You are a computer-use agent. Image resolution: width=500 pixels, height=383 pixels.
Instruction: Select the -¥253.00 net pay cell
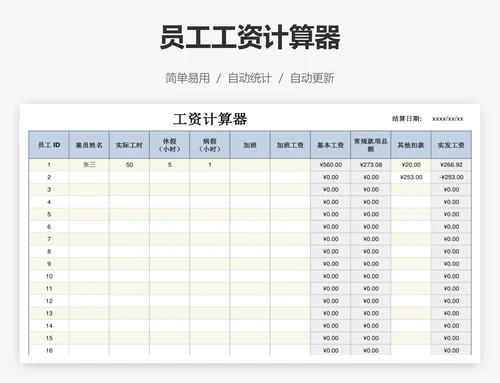[451, 177]
